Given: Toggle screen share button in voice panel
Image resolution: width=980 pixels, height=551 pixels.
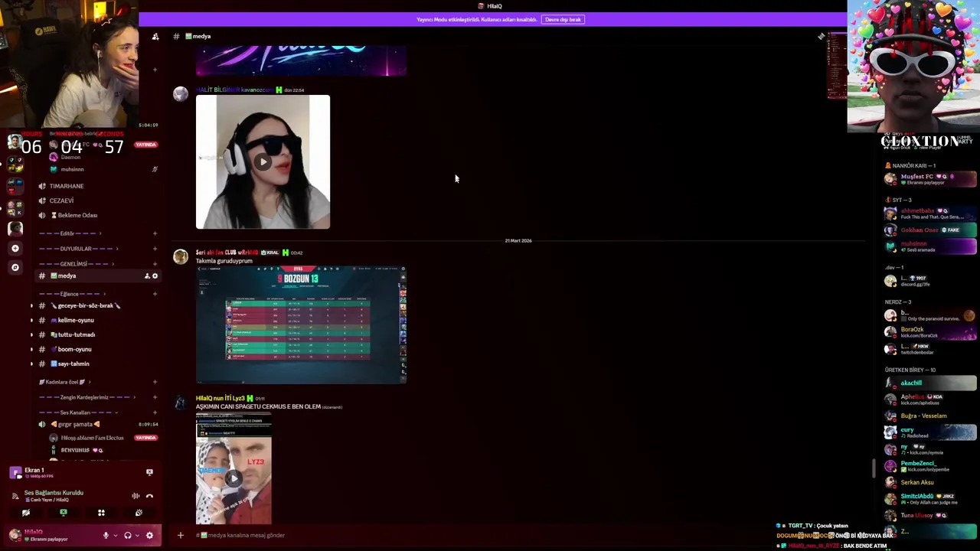Looking at the screenshot, I should (x=64, y=513).
